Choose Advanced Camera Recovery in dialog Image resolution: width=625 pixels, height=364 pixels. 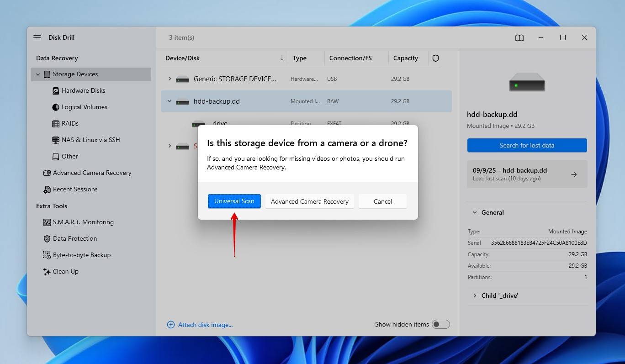[309, 201]
